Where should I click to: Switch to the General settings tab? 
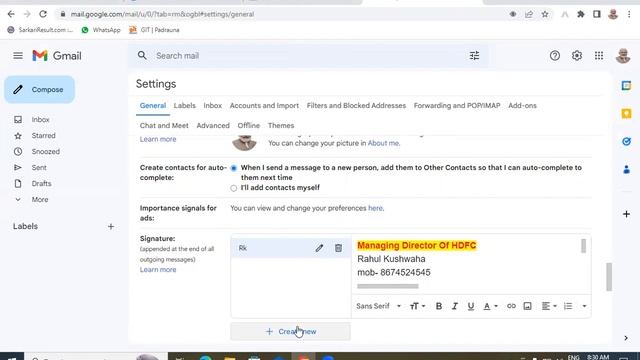click(x=153, y=106)
